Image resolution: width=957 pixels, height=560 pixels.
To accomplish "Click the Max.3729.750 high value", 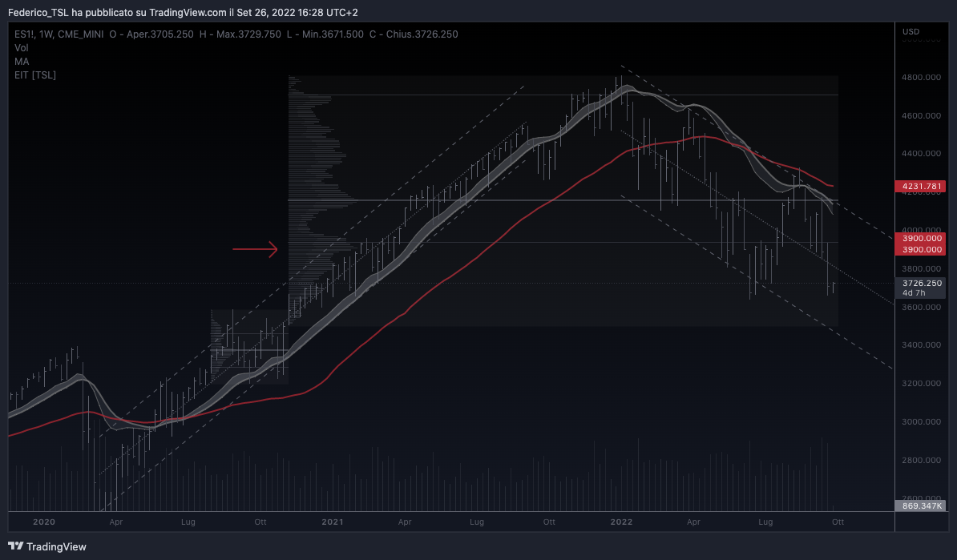I will pyautogui.click(x=248, y=34).
